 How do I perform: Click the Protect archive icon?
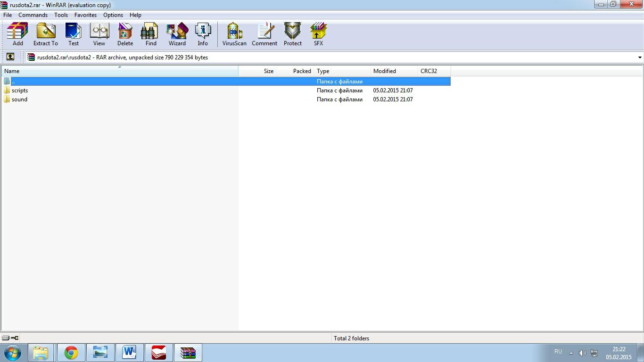coord(292,34)
